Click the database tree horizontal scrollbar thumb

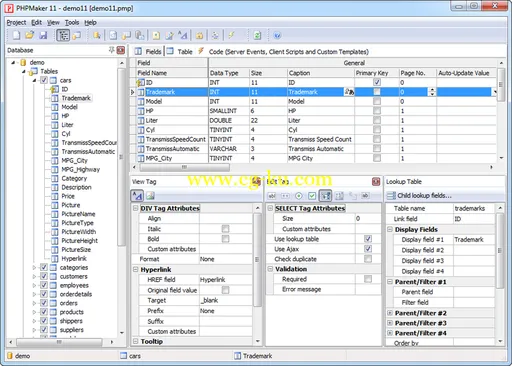(59, 342)
